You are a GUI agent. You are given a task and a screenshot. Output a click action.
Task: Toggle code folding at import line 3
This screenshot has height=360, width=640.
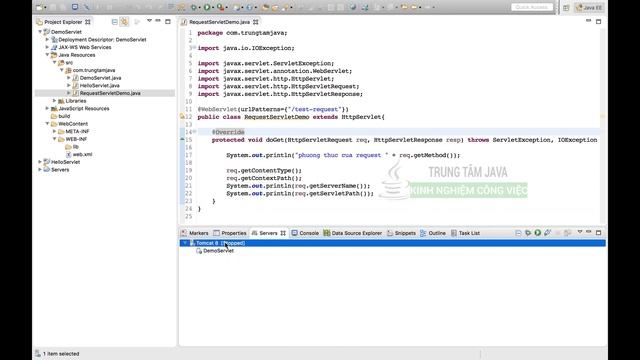(194, 47)
